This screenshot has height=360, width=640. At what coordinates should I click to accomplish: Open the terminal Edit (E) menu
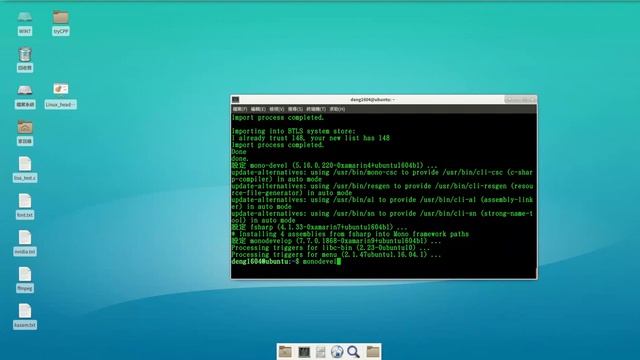coord(258,109)
